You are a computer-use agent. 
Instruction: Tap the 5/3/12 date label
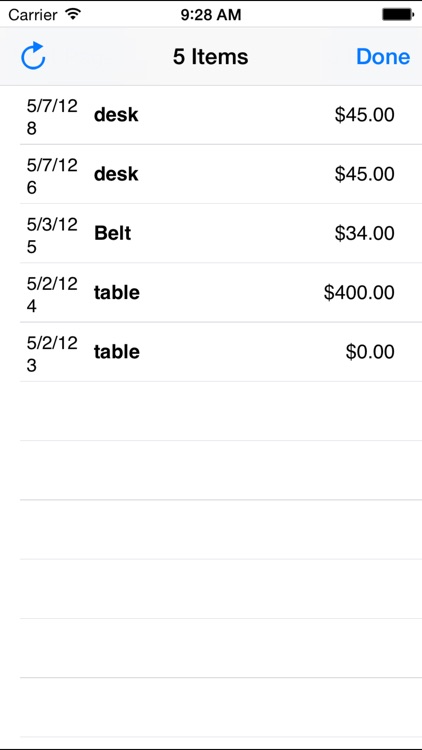click(x=52, y=224)
